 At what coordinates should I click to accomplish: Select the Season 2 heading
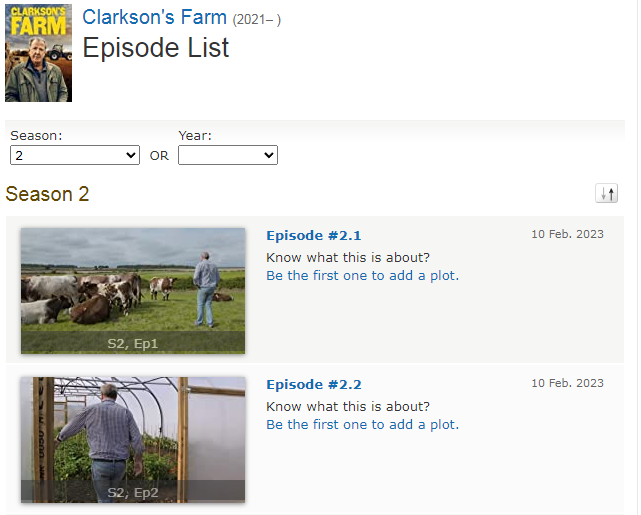tap(47, 194)
